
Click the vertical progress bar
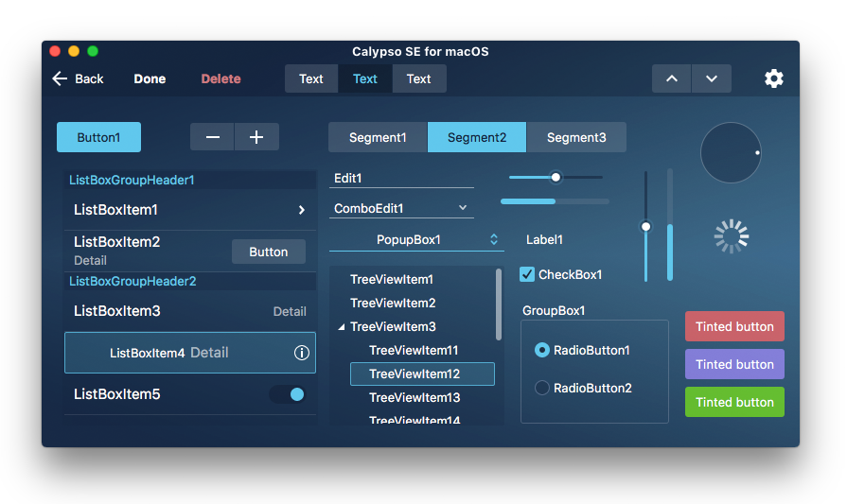tap(670, 224)
